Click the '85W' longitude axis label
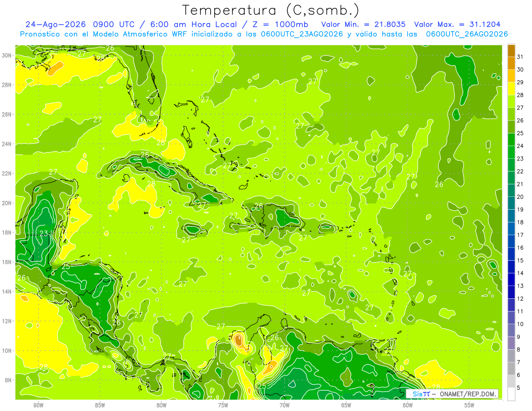The width and height of the screenshot is (532, 411). pyautogui.click(x=100, y=405)
